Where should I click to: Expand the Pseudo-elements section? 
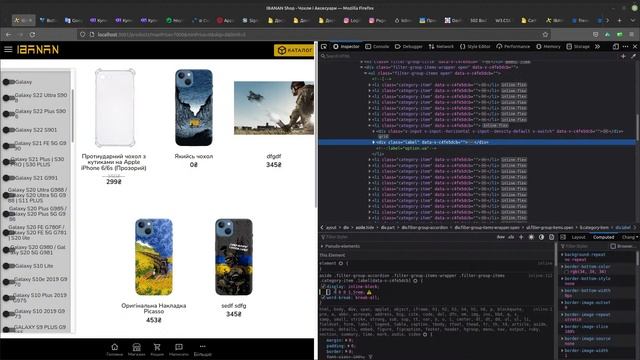coord(322,246)
